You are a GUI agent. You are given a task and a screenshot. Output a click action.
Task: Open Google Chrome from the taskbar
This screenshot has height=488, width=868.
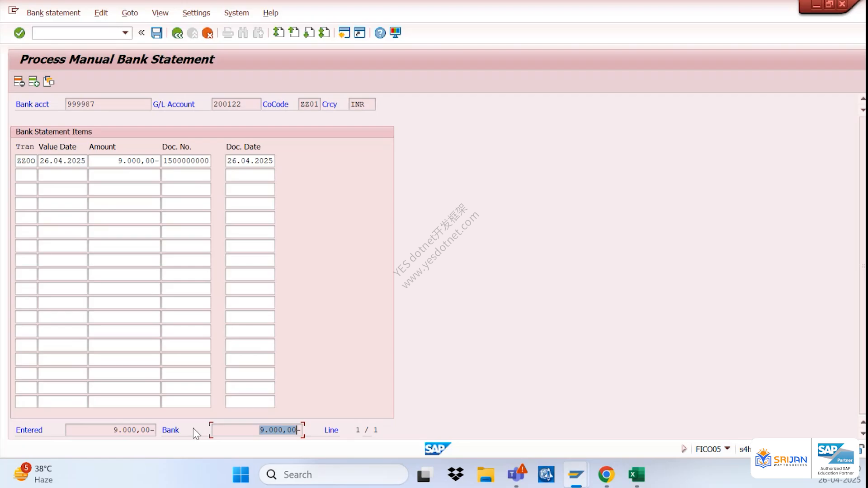606,474
